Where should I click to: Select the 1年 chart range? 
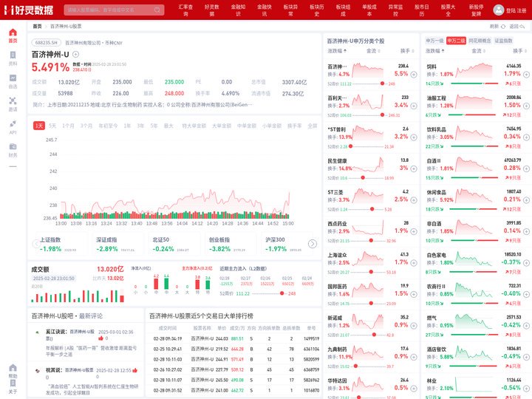(127, 126)
